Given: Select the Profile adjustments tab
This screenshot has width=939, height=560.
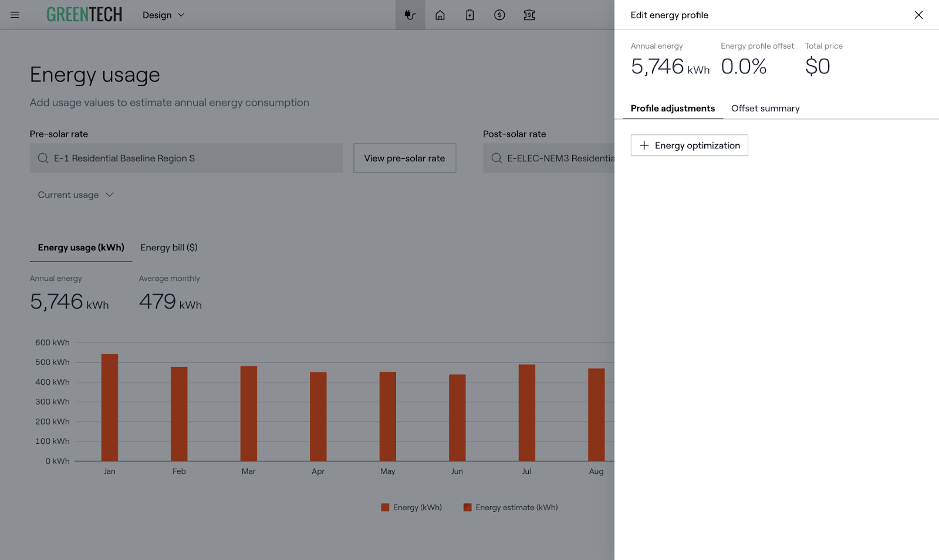Looking at the screenshot, I should click(673, 108).
